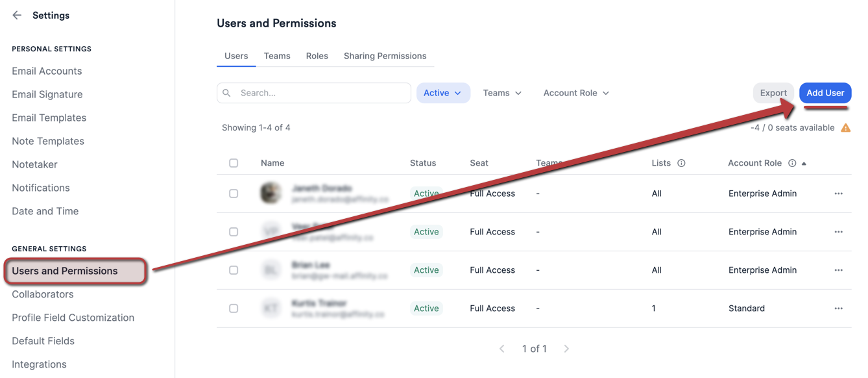Click the next page chevron below the table
The width and height of the screenshot is (868, 378).
(x=566, y=348)
